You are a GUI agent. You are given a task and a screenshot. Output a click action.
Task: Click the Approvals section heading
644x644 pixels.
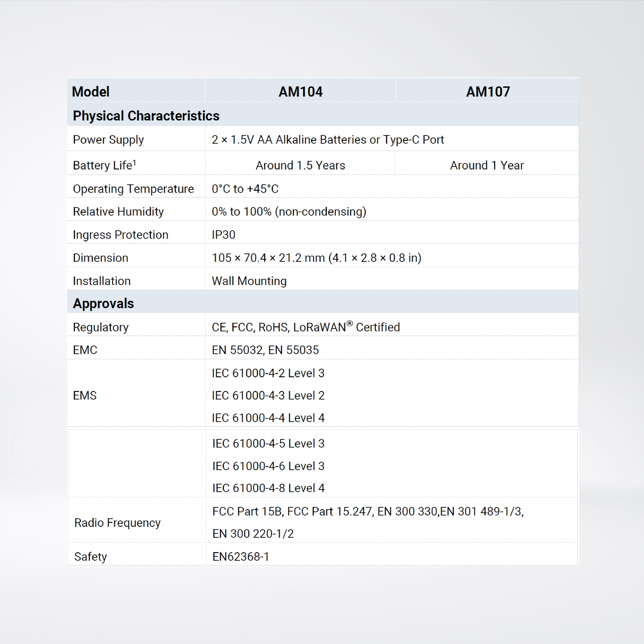103,303
